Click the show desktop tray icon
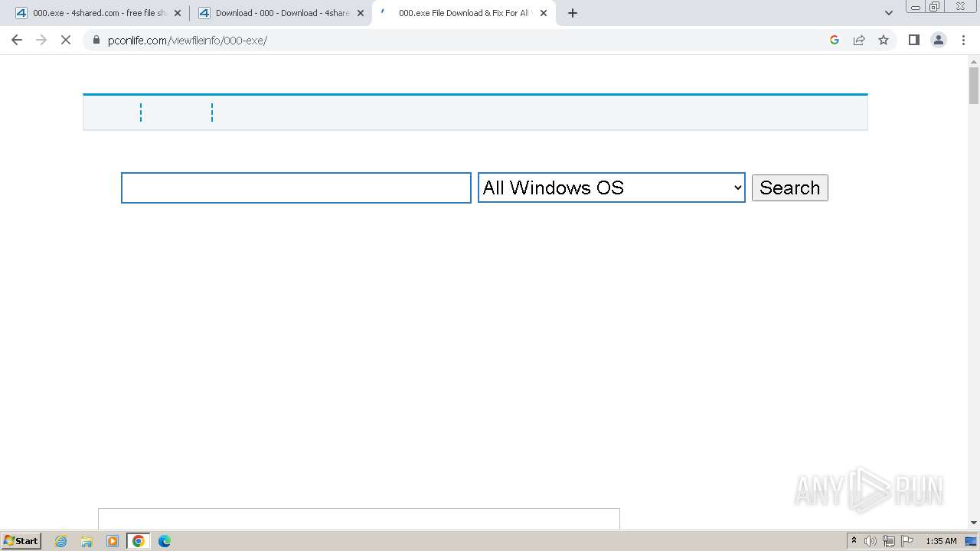The height and width of the screenshot is (551, 980). (x=971, y=541)
